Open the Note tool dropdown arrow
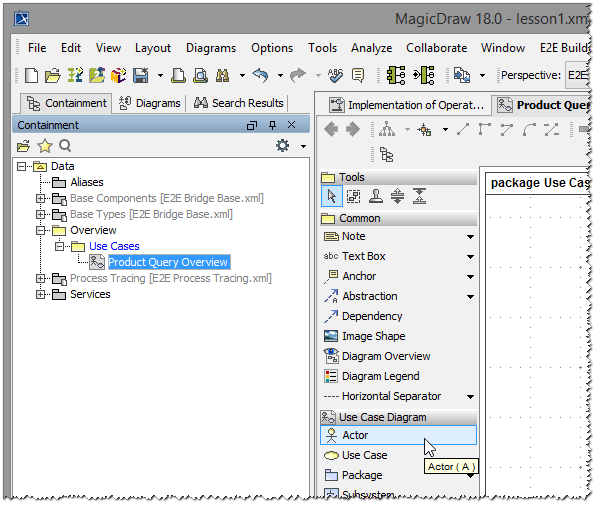The height and width of the screenshot is (509, 601). coord(470,237)
